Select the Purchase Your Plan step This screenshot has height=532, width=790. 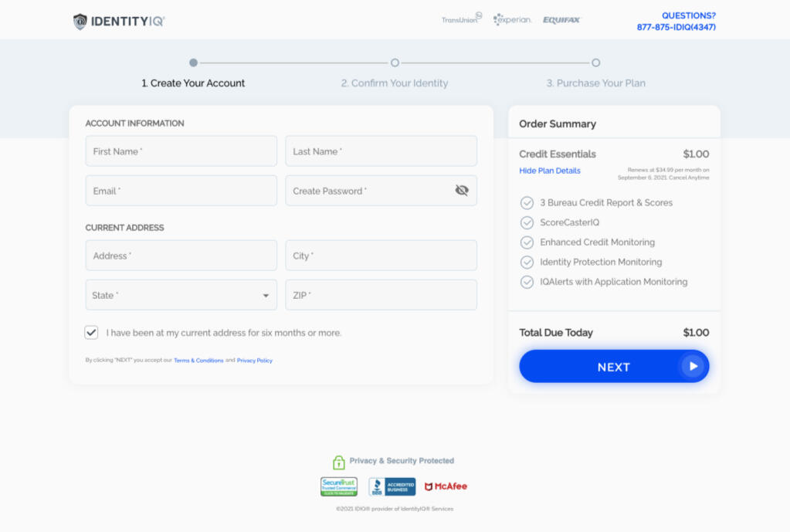[595, 73]
